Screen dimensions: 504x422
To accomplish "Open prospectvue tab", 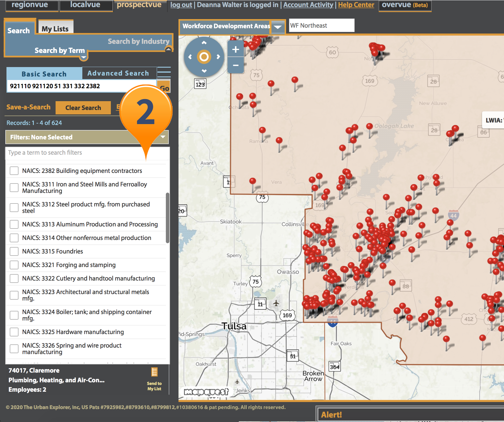I will [139, 5].
